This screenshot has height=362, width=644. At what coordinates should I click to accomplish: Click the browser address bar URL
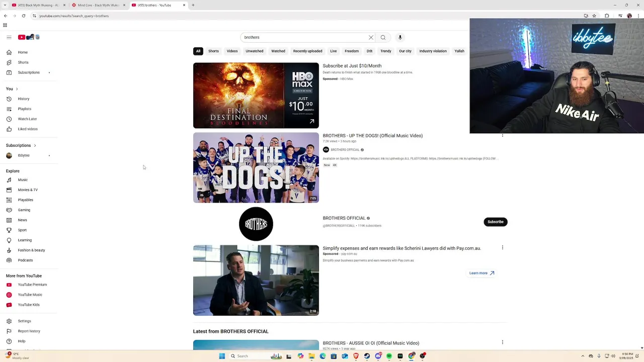click(74, 16)
